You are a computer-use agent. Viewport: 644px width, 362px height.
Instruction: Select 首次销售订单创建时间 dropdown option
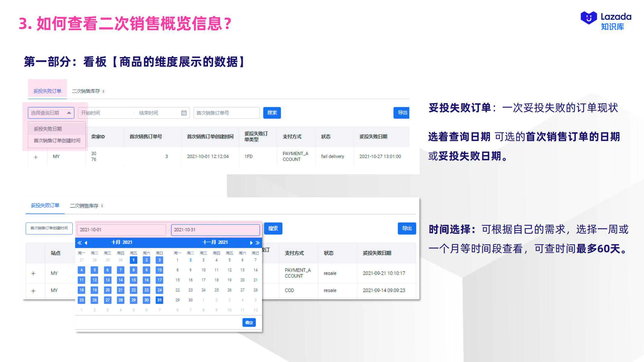point(57,141)
